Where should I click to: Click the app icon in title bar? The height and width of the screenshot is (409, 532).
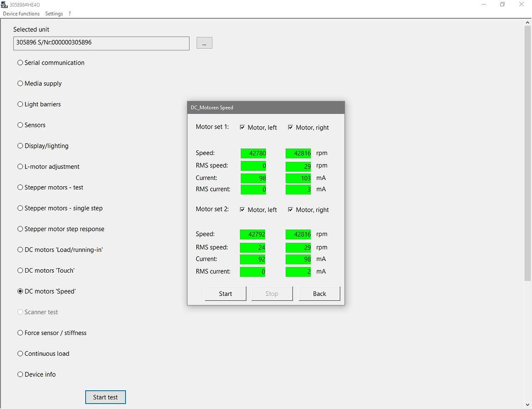tap(5, 5)
